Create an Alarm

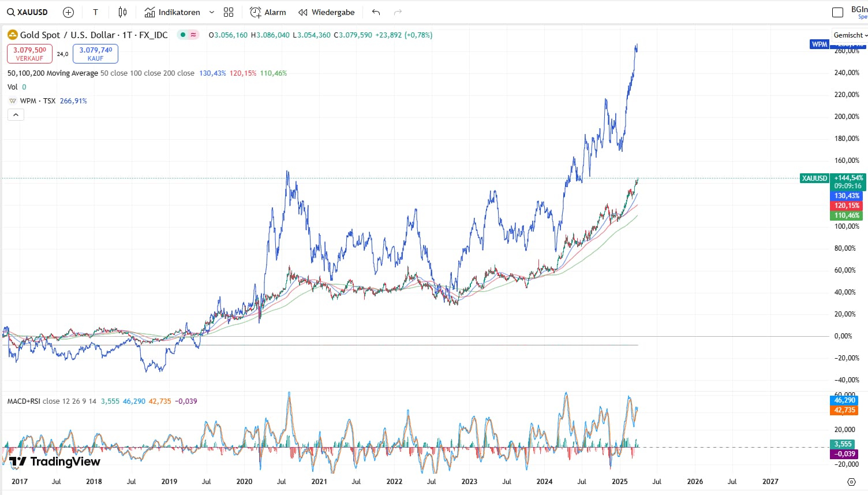click(268, 12)
